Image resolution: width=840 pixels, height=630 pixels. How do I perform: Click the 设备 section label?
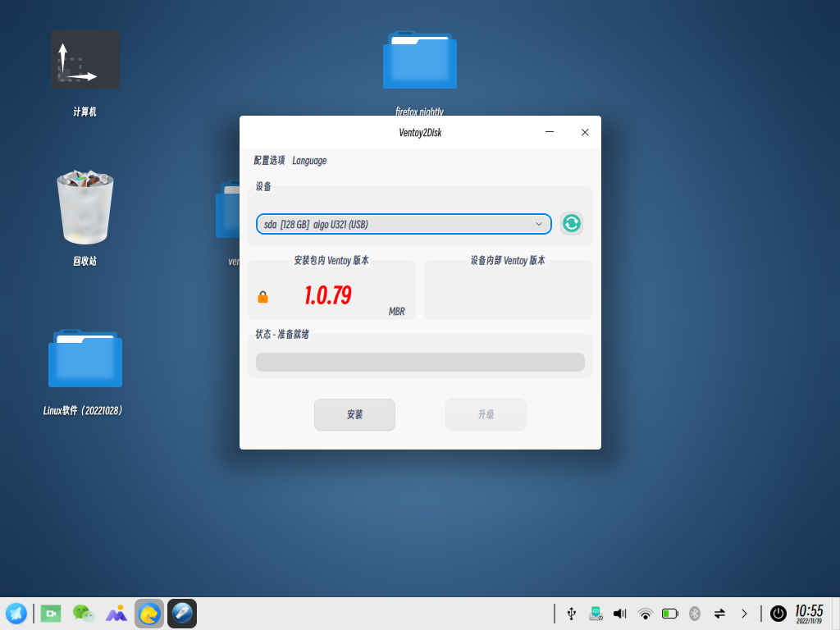pyautogui.click(x=263, y=186)
